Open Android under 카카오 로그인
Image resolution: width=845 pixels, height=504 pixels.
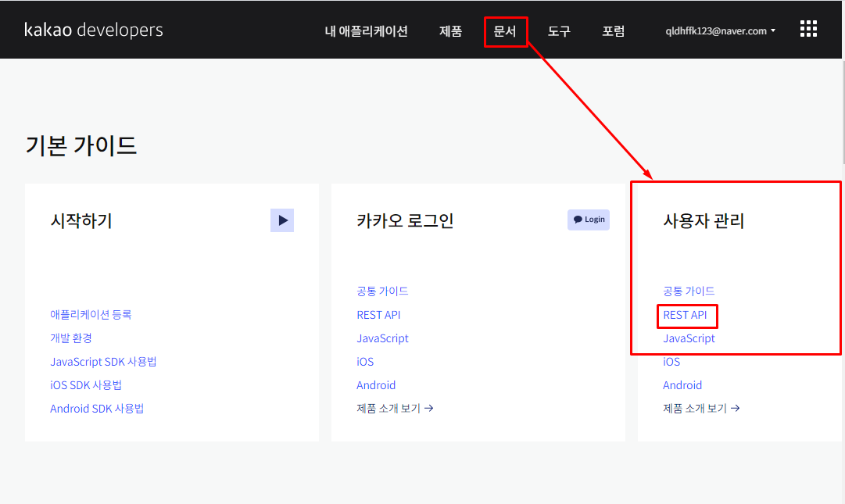[x=376, y=385]
